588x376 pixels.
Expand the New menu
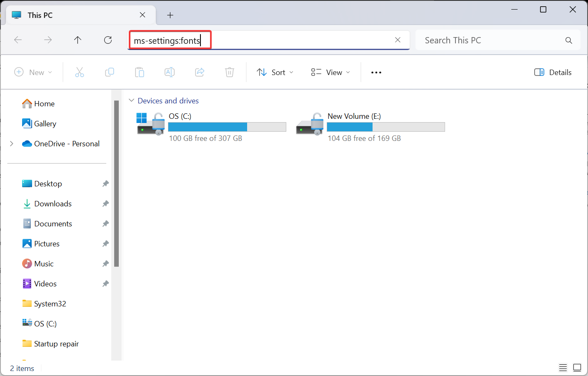(33, 72)
